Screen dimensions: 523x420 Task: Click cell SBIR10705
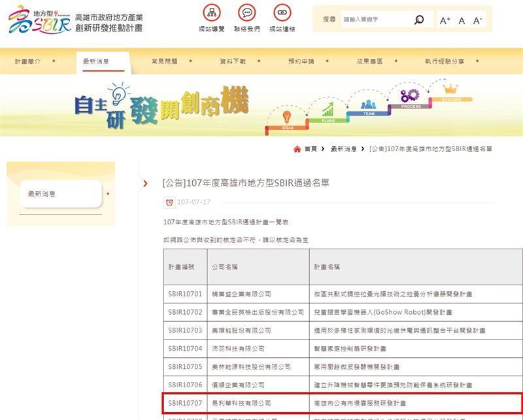[x=185, y=367]
